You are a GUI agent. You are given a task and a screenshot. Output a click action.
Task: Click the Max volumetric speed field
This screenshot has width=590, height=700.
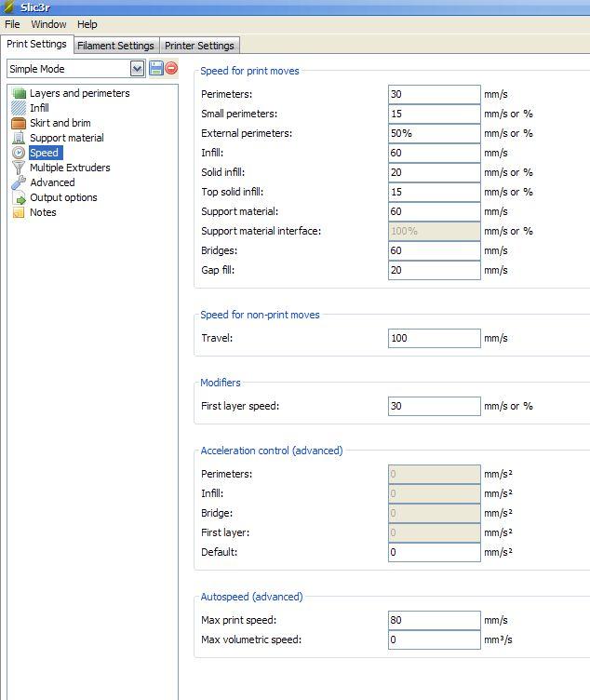pos(435,639)
